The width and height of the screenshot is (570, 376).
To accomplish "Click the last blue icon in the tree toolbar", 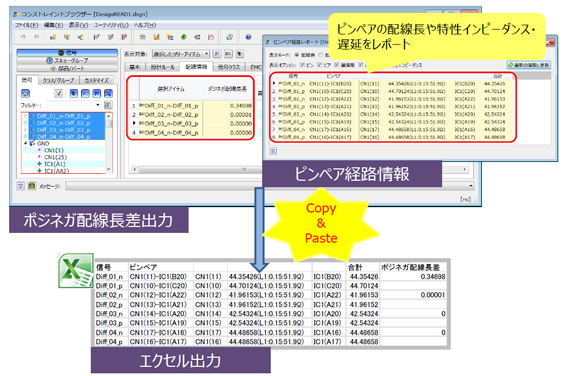I will [108, 93].
